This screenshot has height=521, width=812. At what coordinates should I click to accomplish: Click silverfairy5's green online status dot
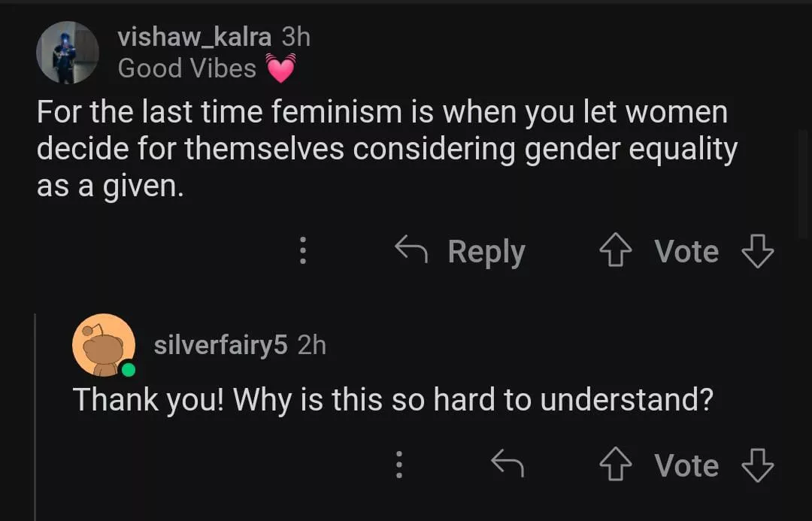pos(129,369)
